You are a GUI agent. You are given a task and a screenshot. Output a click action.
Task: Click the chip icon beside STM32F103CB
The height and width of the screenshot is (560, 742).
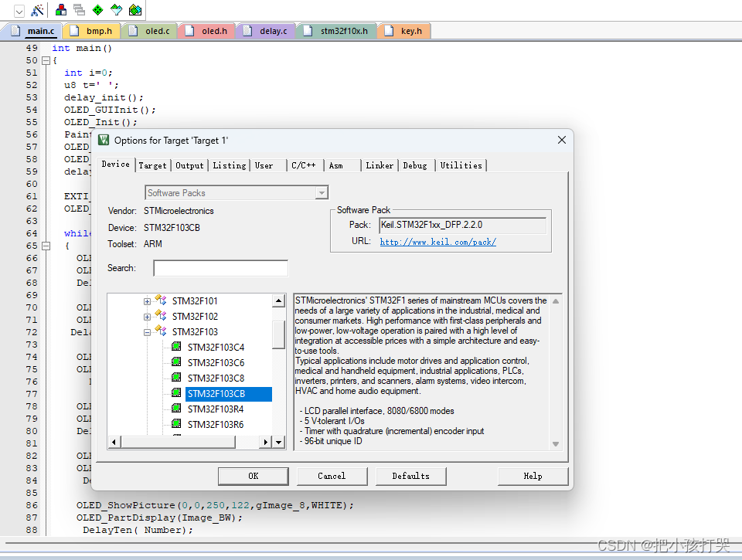(176, 392)
